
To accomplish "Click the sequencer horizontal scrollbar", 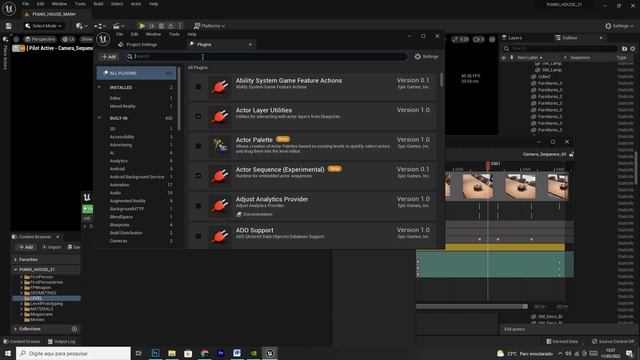I will coord(472,307).
